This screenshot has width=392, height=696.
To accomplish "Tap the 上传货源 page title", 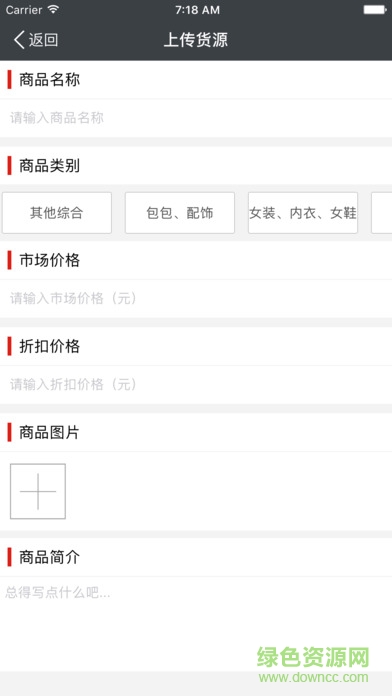I will click(196, 40).
